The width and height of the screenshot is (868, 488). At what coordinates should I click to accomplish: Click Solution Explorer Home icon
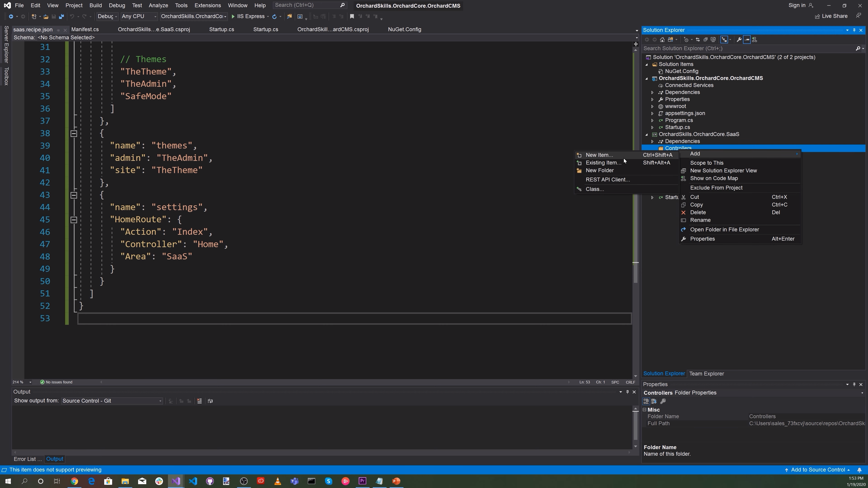click(662, 40)
